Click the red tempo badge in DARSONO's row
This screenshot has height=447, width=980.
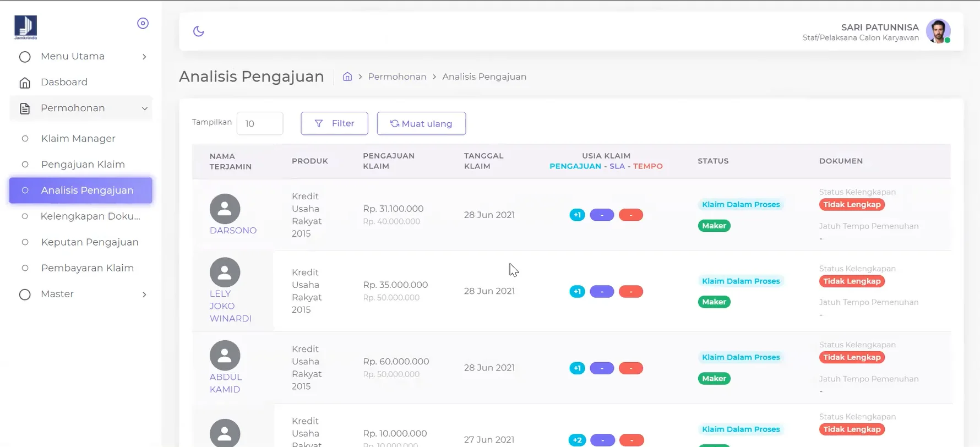(630, 215)
